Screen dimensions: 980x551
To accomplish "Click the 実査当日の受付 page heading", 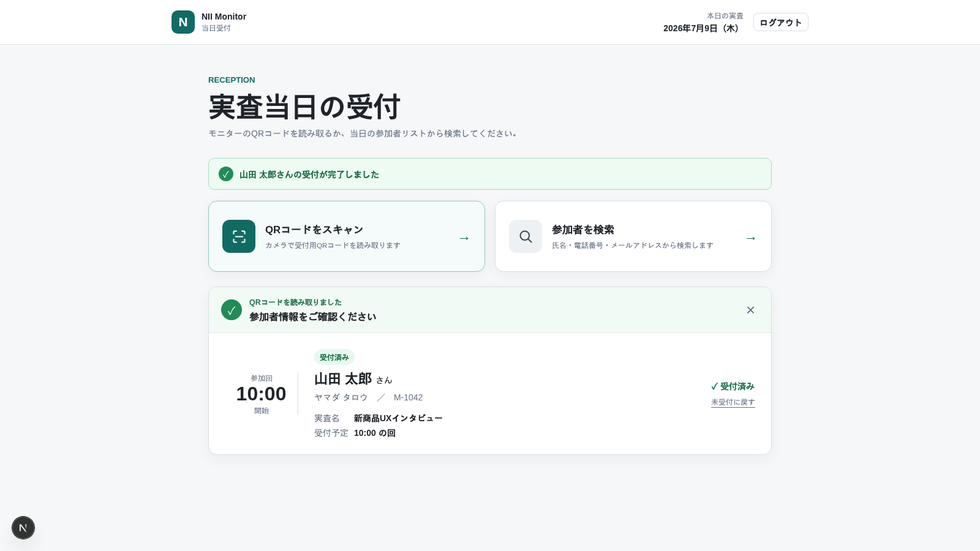I will pyautogui.click(x=304, y=107).
